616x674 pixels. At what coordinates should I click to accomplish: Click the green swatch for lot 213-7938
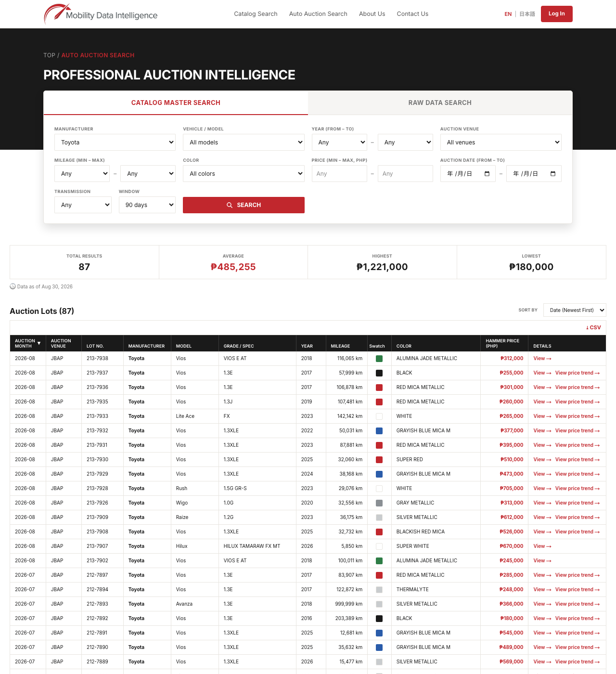[379, 359]
